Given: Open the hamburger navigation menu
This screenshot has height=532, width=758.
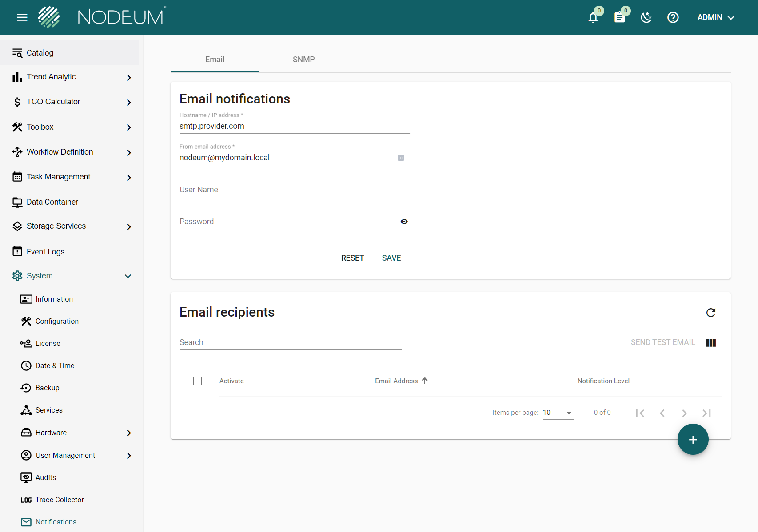Looking at the screenshot, I should [22, 17].
